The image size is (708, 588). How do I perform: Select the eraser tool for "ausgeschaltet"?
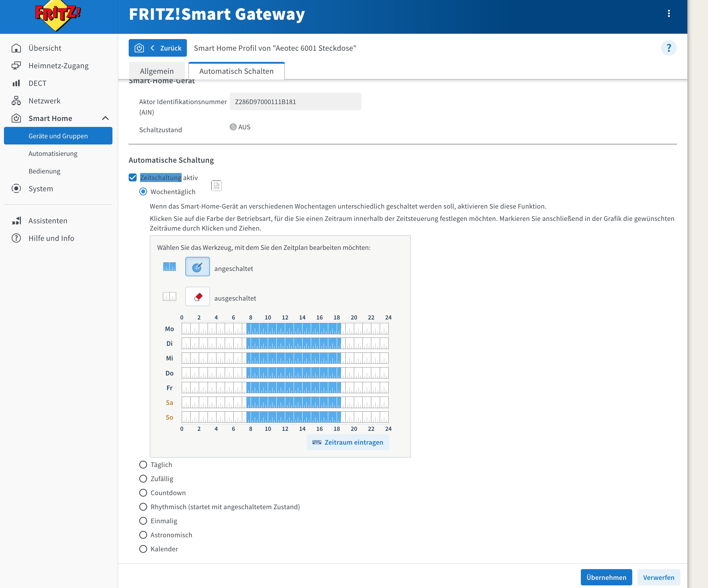[x=197, y=296]
